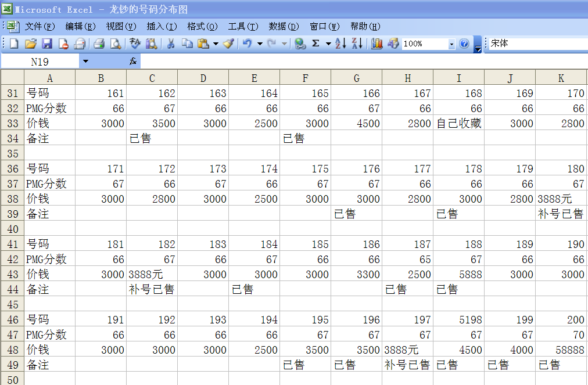Select cell containing 自己收藏
Image resolution: width=588 pixels, height=385 pixels.
pyautogui.click(x=458, y=123)
